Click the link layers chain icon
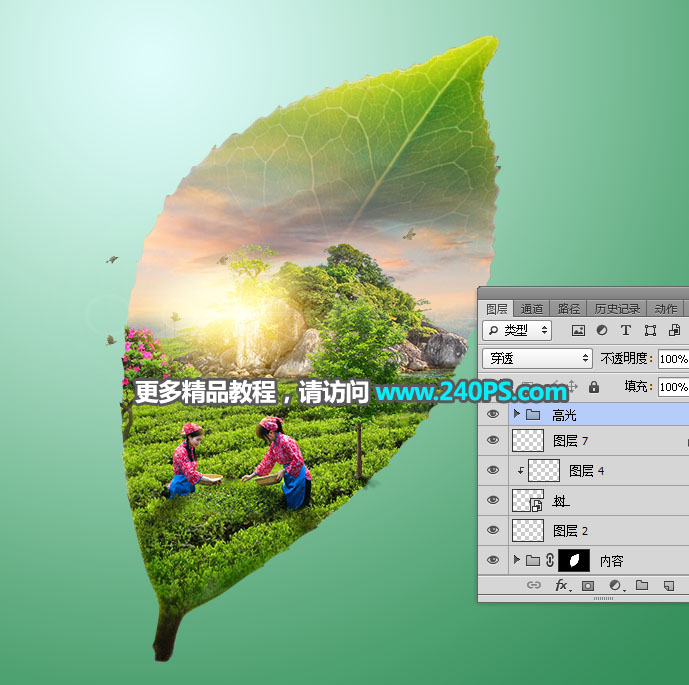This screenshot has height=685, width=689. tap(533, 585)
